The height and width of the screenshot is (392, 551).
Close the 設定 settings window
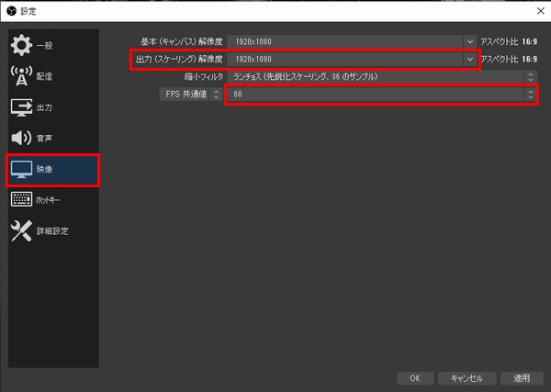point(541,11)
